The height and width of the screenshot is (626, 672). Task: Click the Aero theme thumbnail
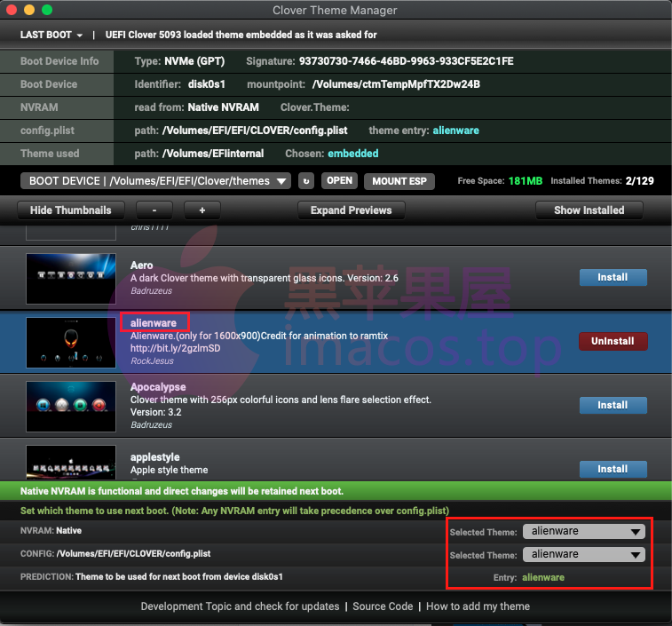(x=71, y=277)
